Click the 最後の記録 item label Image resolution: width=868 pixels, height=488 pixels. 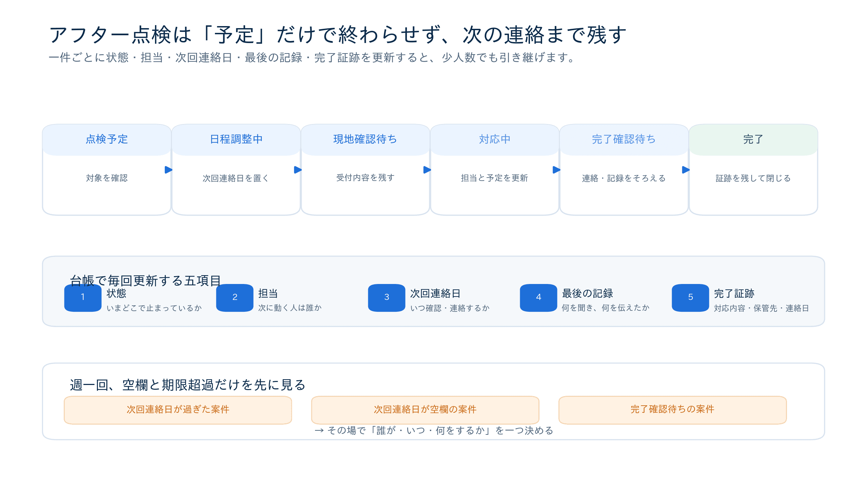click(x=588, y=293)
